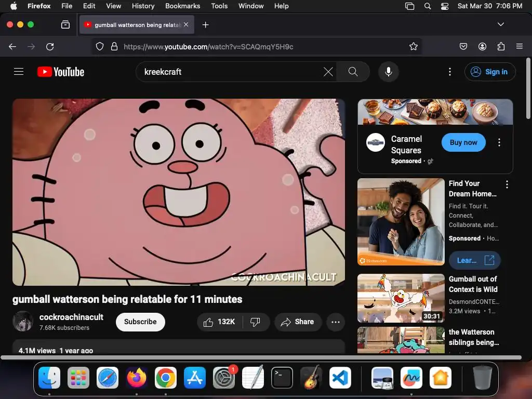Like the Gumball video
This screenshot has width=532, height=399.
(220, 322)
